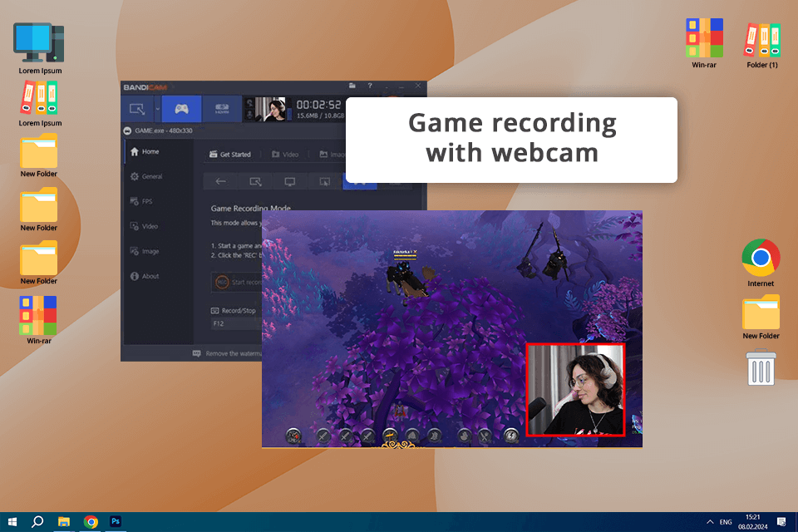This screenshot has height=532, width=798.
Task: Open the Image settings in sidebar
Action: (x=145, y=251)
